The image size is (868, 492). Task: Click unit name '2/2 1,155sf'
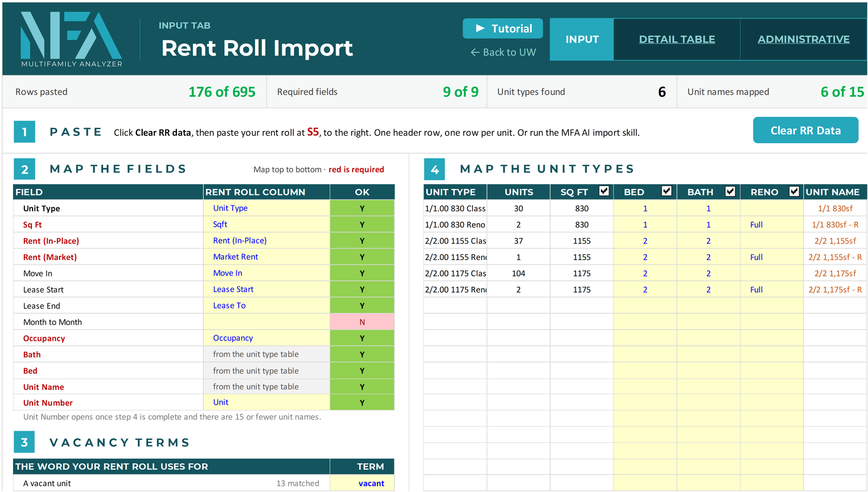[x=835, y=241]
